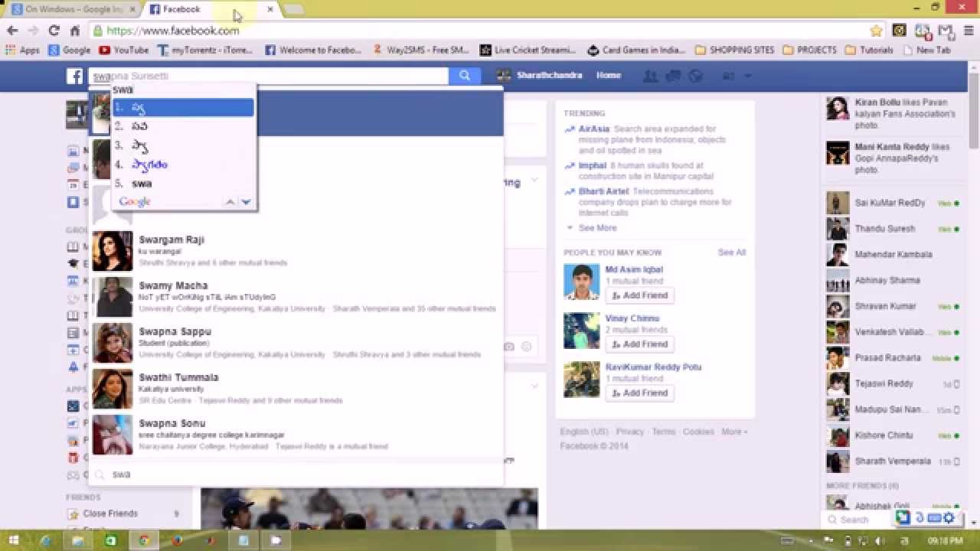The height and width of the screenshot is (551, 980).
Task: Open the More dropdown in the footer links
Action: pyautogui.click(x=734, y=432)
